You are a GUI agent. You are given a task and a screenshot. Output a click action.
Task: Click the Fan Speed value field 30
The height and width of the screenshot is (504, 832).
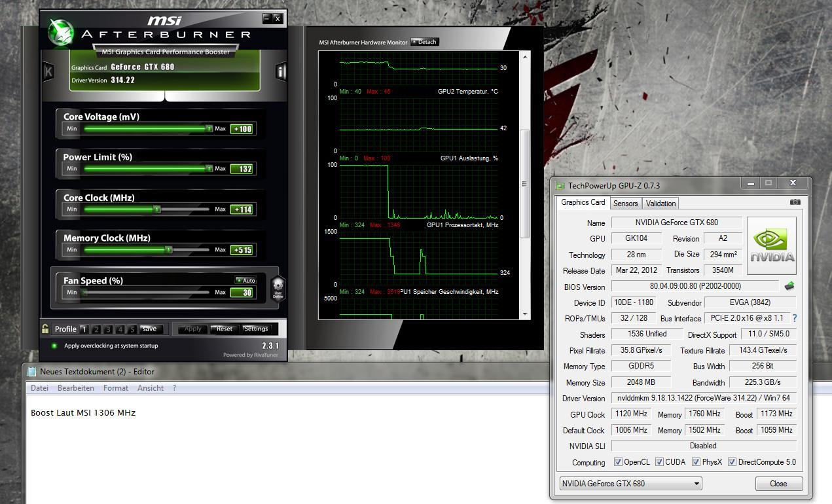242,293
